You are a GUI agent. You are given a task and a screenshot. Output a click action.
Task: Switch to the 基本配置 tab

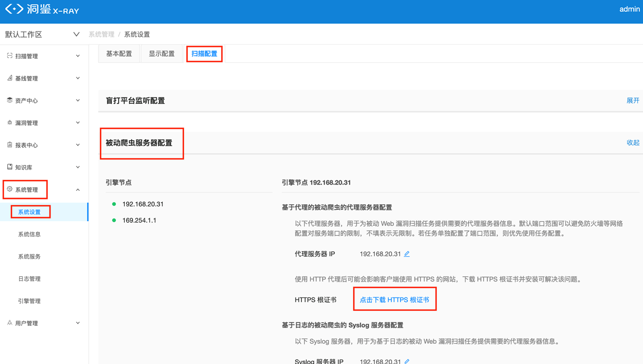click(119, 54)
